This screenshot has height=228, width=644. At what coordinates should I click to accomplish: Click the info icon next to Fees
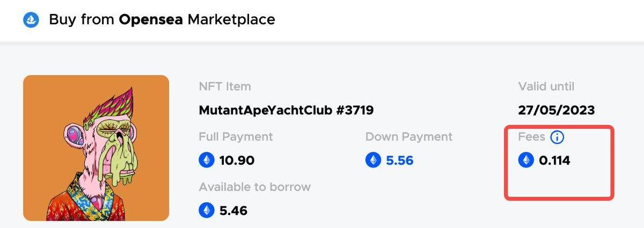pos(558,137)
